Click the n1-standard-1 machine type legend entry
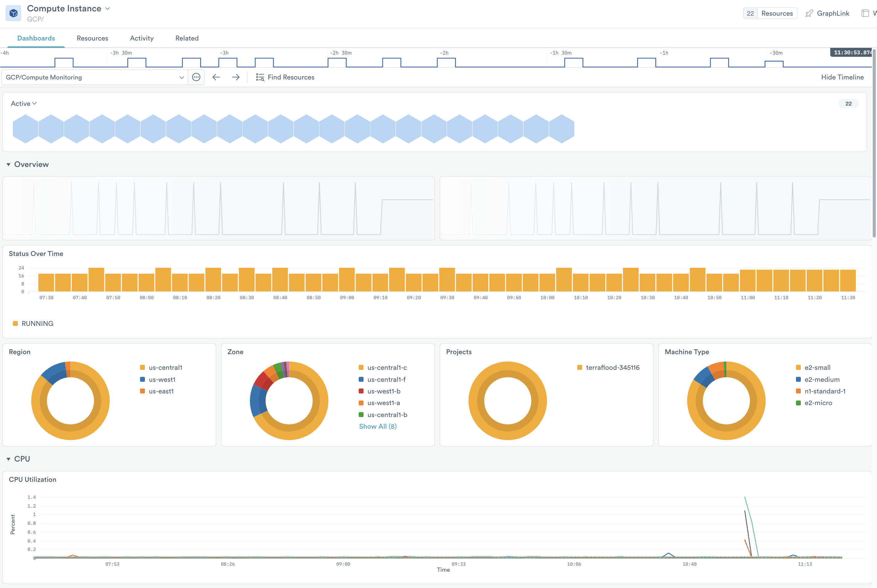The image size is (877, 588). pyautogui.click(x=821, y=391)
